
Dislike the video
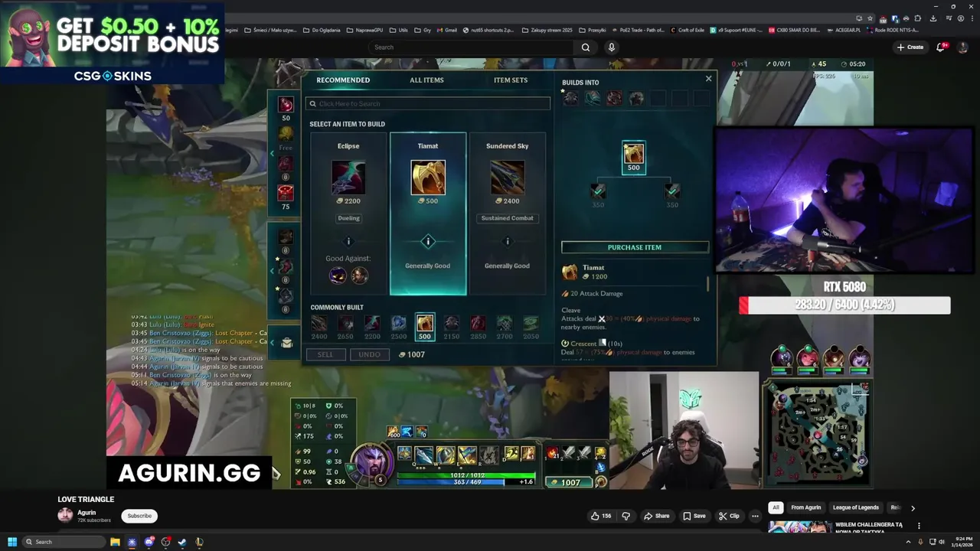pos(626,516)
